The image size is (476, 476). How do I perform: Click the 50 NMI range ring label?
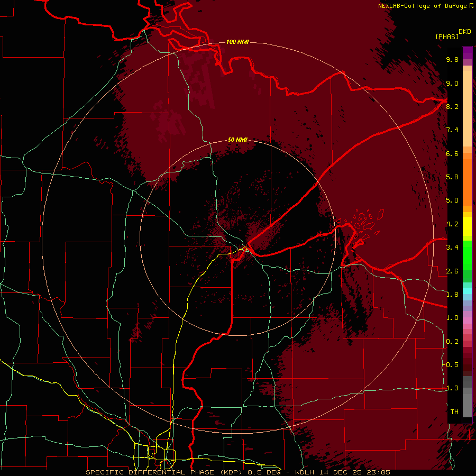pos(237,140)
